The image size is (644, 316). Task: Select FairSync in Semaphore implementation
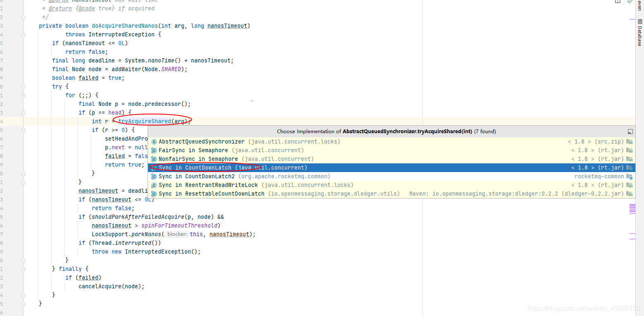pos(391,151)
